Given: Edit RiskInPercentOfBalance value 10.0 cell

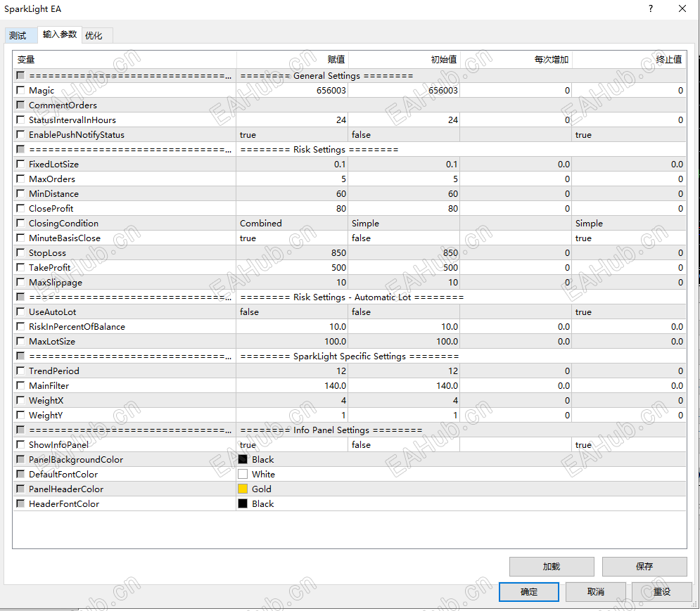Looking at the screenshot, I should [292, 326].
